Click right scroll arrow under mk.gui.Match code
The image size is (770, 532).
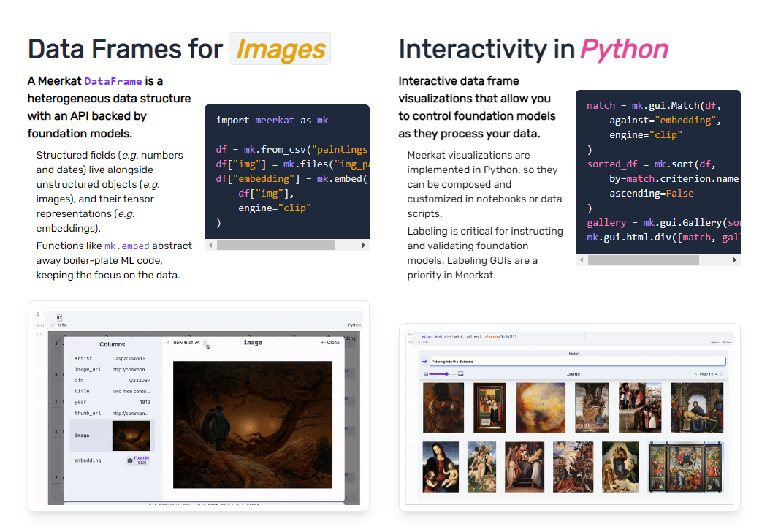click(x=735, y=260)
